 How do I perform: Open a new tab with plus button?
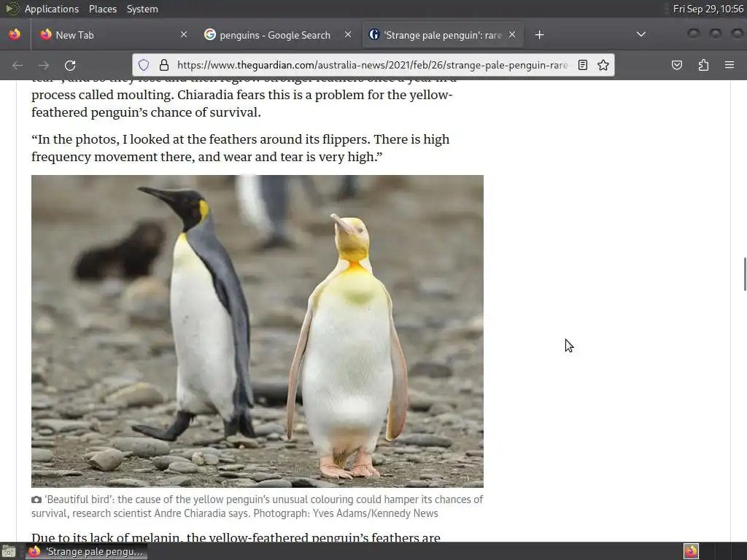(x=539, y=35)
